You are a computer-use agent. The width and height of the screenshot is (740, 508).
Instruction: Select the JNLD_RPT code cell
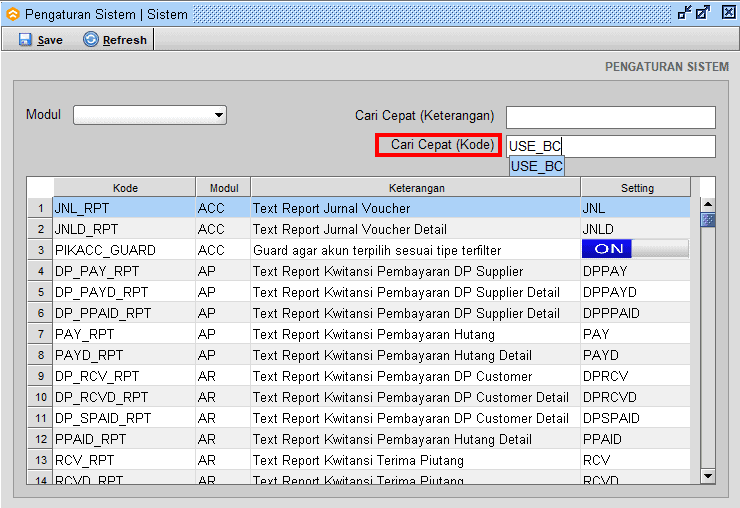pyautogui.click(x=125, y=229)
